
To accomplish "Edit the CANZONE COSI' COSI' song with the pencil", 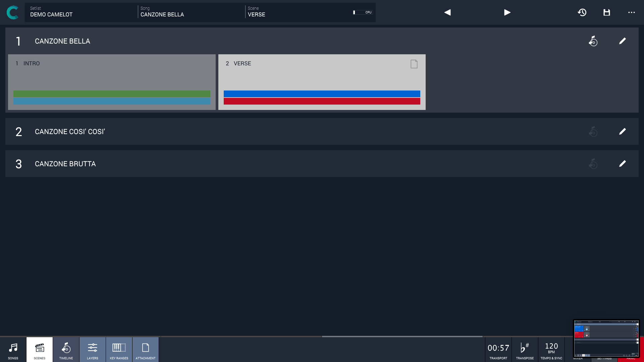I will coord(623,131).
